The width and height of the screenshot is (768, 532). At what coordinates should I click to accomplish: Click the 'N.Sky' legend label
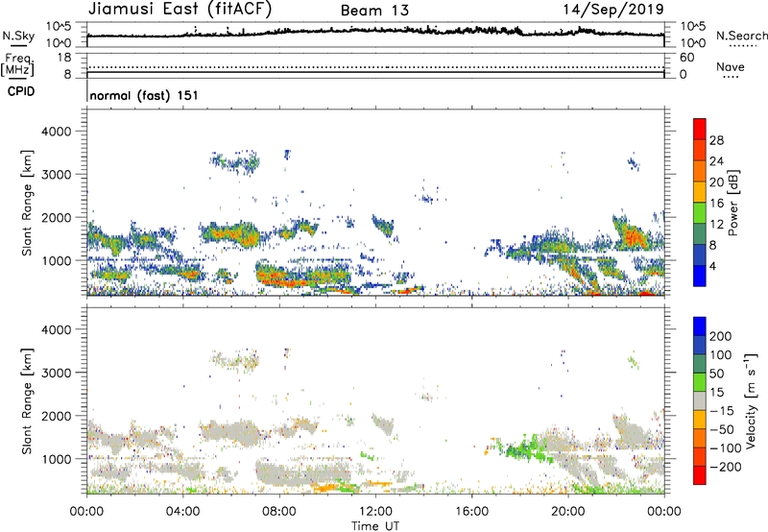point(18,36)
